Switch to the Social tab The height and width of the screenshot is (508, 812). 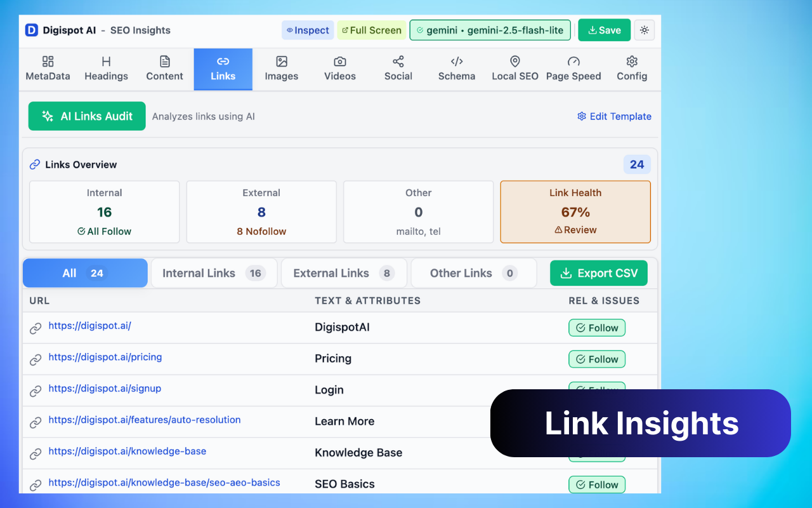pyautogui.click(x=398, y=69)
